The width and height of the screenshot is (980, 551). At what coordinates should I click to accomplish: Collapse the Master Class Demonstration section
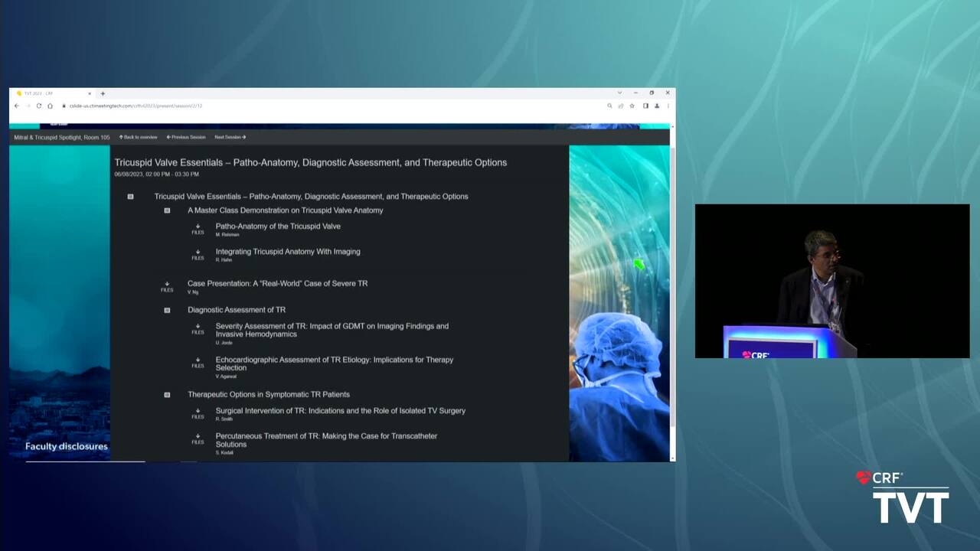coord(167,210)
